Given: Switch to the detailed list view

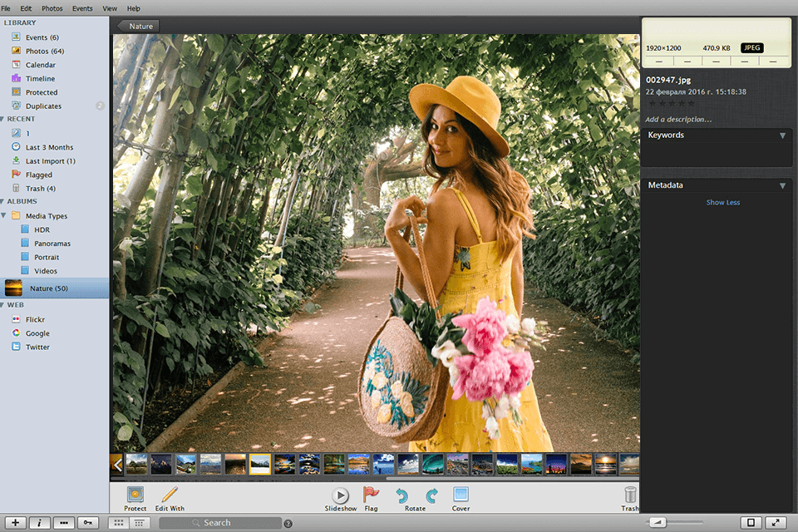Looking at the screenshot, I should tap(140, 522).
